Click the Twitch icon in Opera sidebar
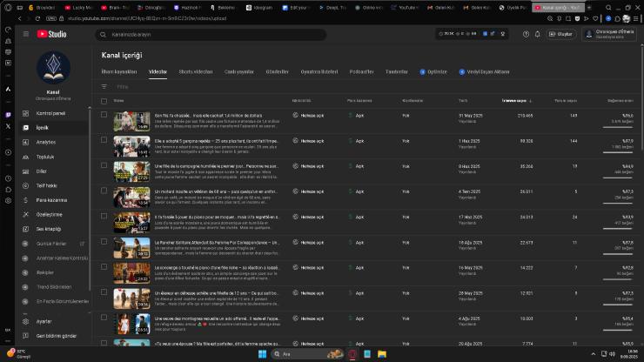 click(x=8, y=115)
